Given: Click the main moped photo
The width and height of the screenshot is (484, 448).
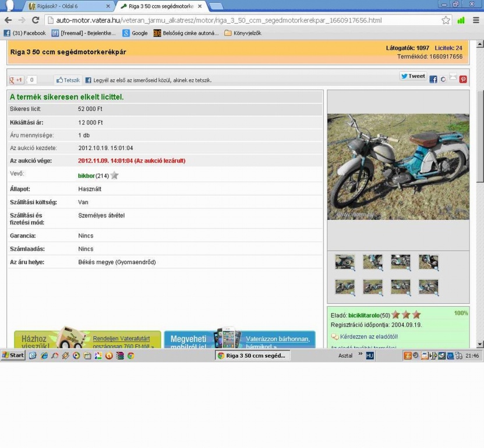Looking at the screenshot, I should (x=398, y=166).
